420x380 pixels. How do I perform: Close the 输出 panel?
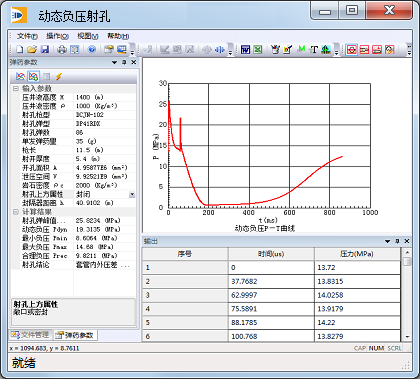coord(407,241)
